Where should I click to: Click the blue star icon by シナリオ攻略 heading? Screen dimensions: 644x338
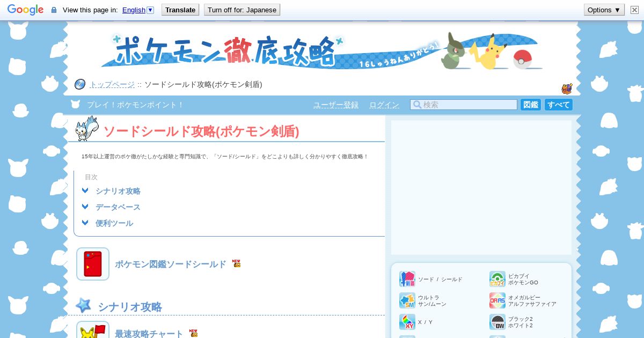tap(83, 305)
